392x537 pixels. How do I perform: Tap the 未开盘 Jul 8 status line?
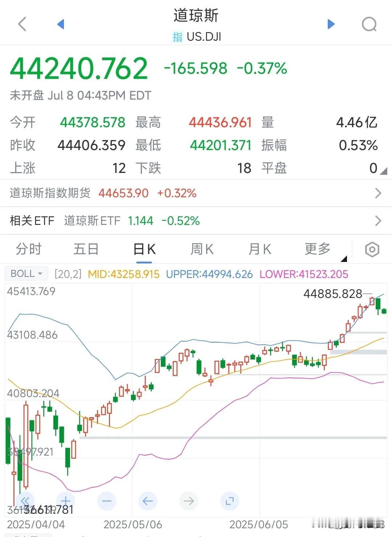pyautogui.click(x=80, y=95)
